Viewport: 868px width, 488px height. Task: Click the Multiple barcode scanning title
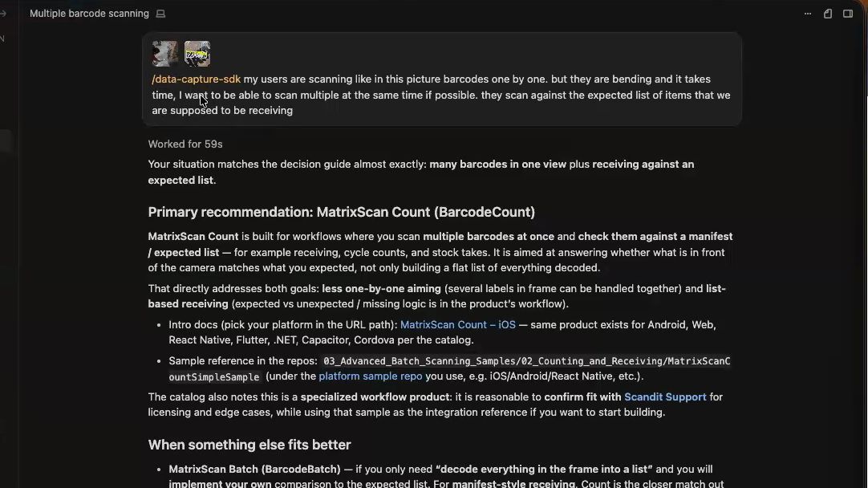(x=89, y=14)
